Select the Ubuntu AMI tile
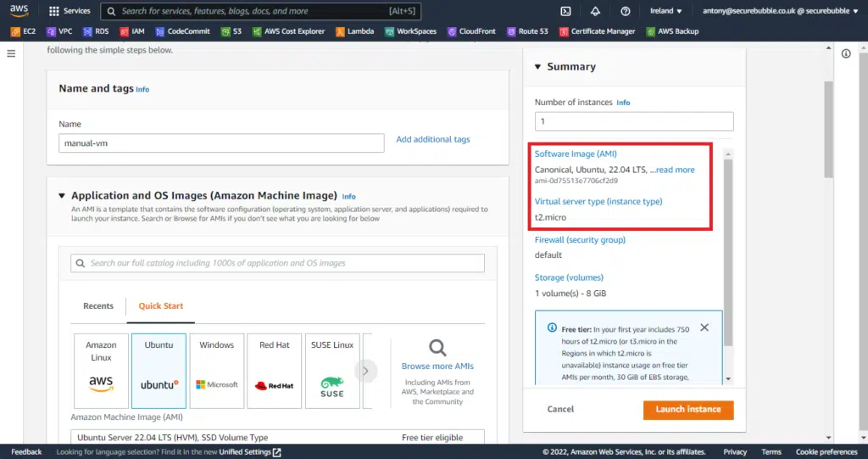Image resolution: width=868 pixels, height=459 pixels. click(159, 371)
